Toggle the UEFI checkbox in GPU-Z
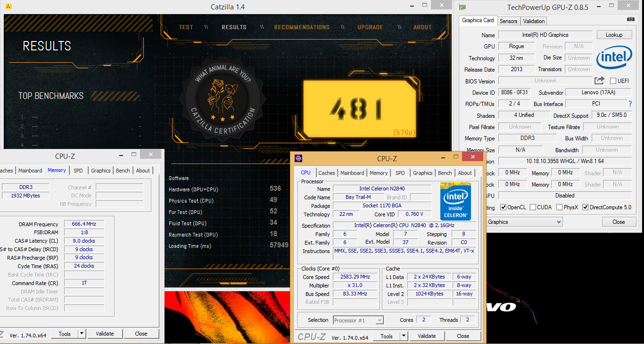This screenshot has width=644, height=344. 613,81
